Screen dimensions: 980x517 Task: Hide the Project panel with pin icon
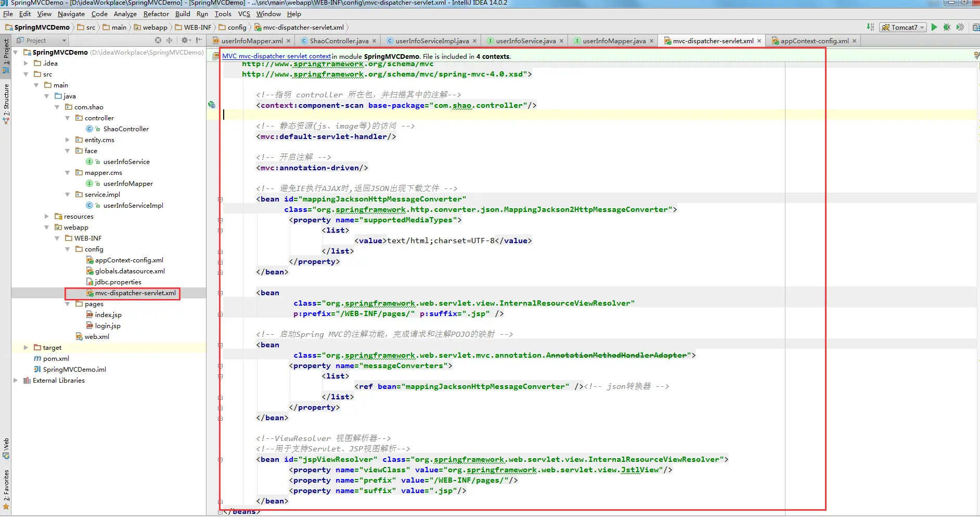coord(199,40)
